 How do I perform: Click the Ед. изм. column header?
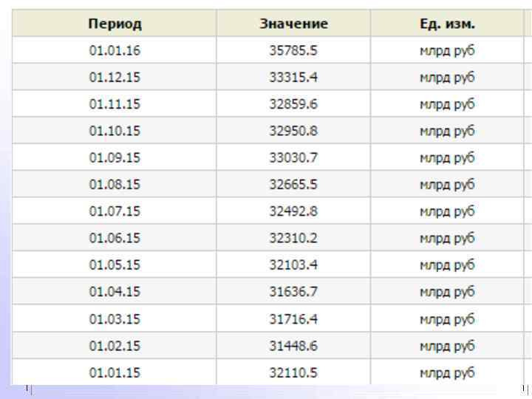click(447, 24)
